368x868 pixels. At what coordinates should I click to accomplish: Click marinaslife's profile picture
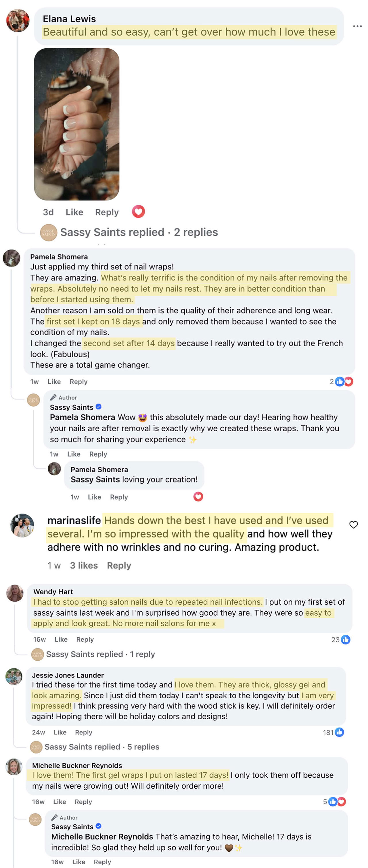click(22, 525)
